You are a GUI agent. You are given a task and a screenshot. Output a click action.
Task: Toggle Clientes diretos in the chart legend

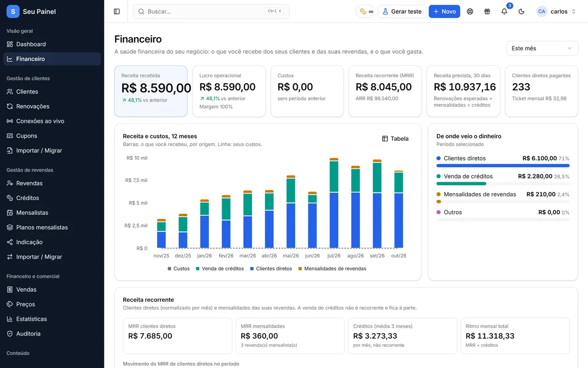tap(271, 269)
